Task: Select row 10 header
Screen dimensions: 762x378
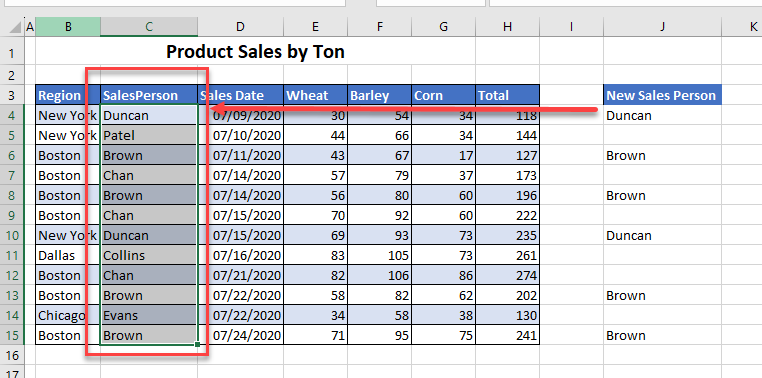Action: click(x=12, y=236)
